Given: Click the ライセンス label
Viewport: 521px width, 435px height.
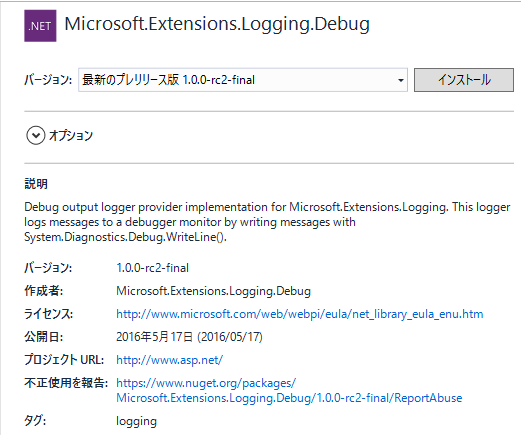Looking at the screenshot, I should (x=48, y=314).
